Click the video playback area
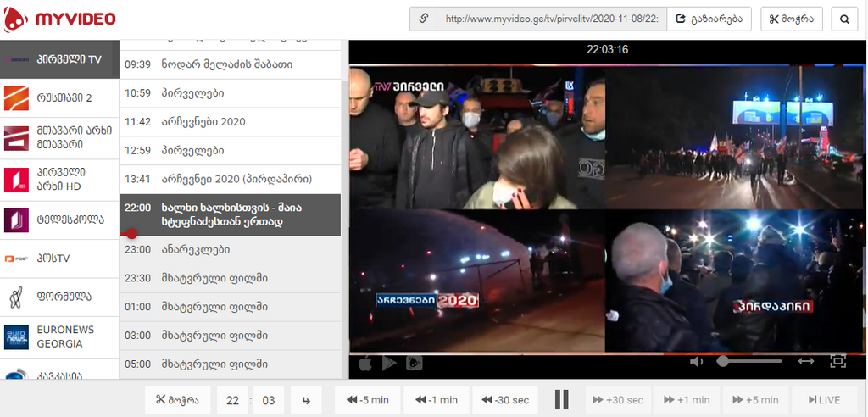 coord(607,208)
